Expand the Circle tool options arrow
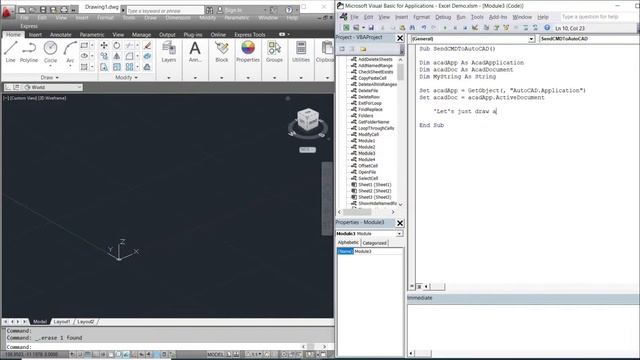 [x=50, y=66]
